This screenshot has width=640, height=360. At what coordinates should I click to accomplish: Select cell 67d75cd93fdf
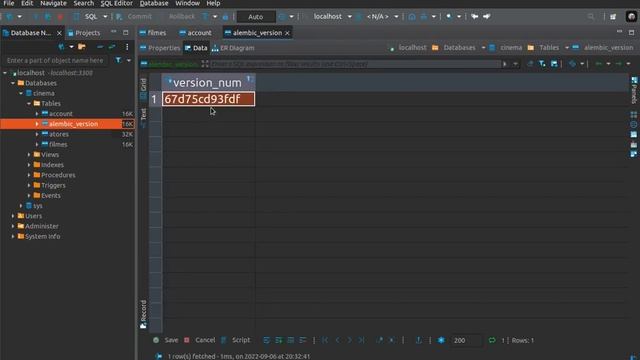[x=209, y=99]
